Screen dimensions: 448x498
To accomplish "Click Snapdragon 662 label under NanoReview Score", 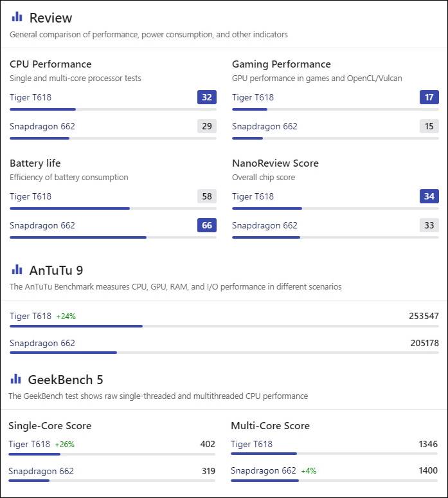I will click(x=264, y=226).
